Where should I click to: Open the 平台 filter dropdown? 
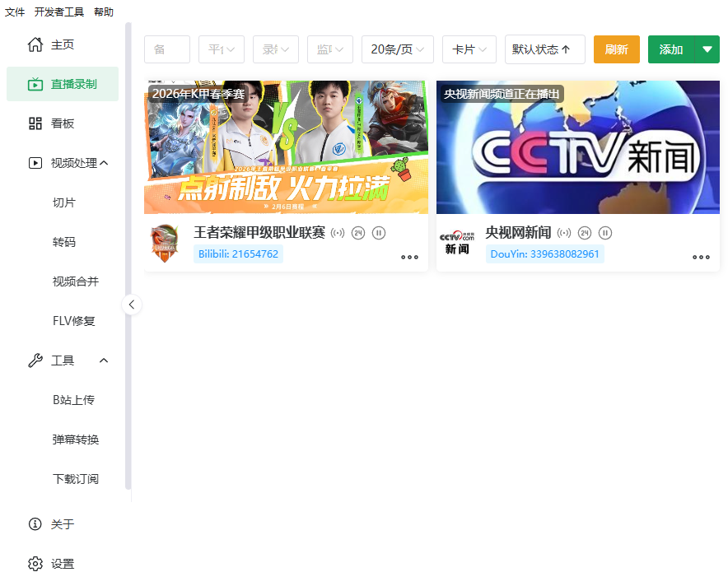(x=222, y=49)
